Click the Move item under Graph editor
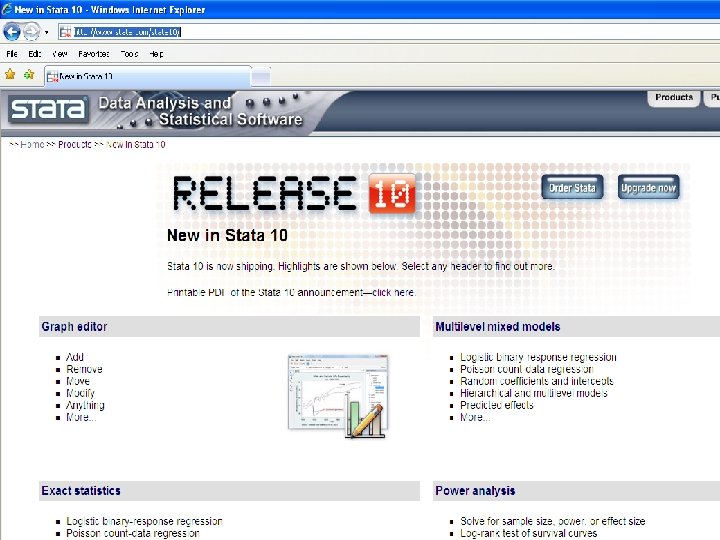Screen dimensions: 720x540 point(78,381)
